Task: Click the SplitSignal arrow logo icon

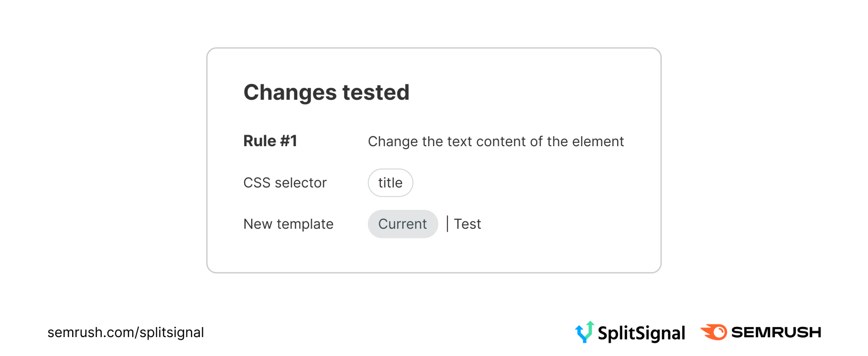Action: [x=584, y=332]
